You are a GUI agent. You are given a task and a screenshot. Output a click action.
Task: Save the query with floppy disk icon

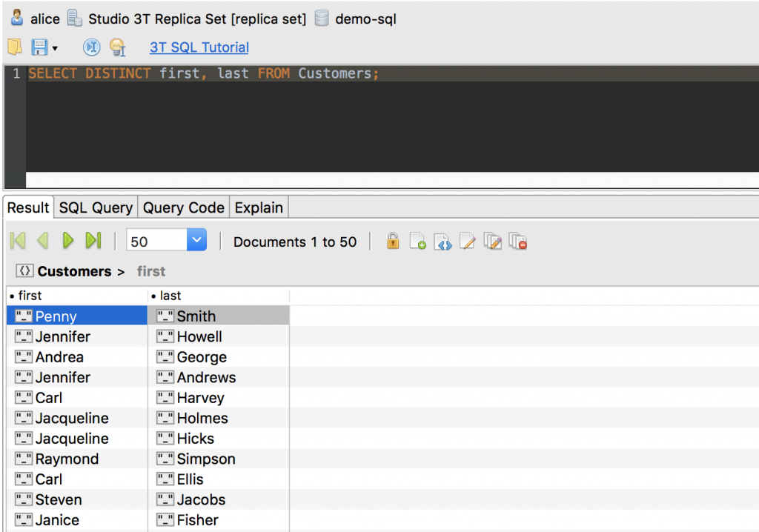(x=39, y=47)
